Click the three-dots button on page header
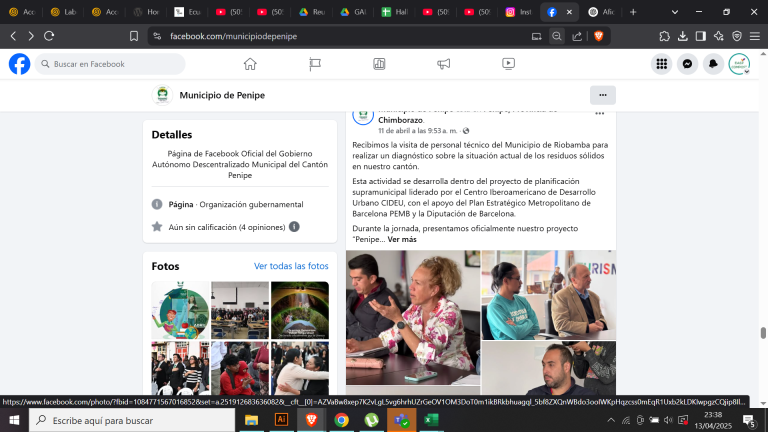 (602, 95)
